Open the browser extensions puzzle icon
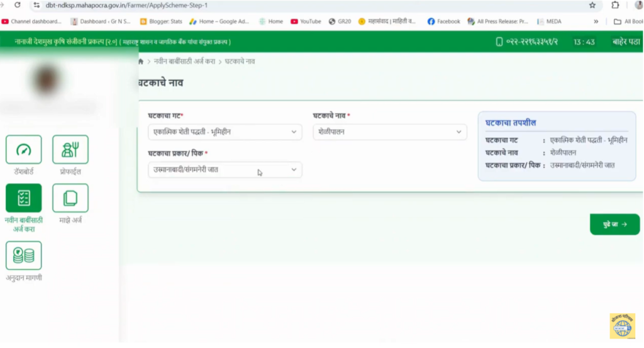This screenshot has height=348, width=644. [615, 5]
